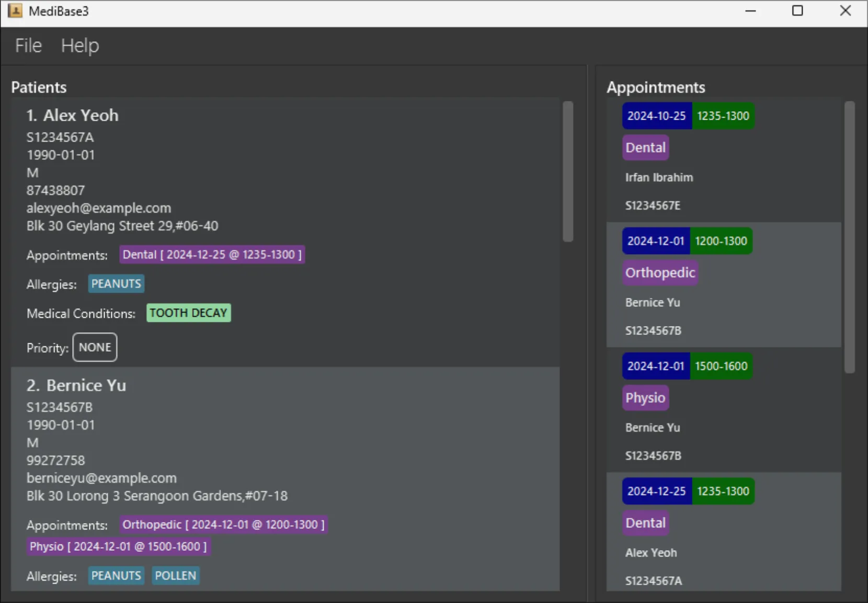The image size is (868, 603).
Task: Click the Patients list scrollbar
Action: point(568,172)
